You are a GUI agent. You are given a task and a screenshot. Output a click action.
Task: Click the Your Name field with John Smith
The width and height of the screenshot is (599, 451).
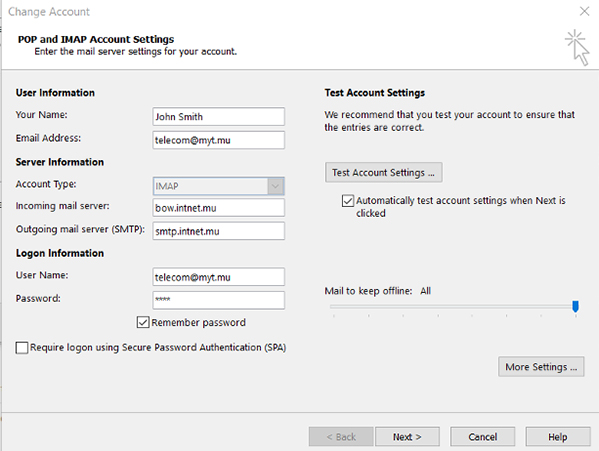219,116
